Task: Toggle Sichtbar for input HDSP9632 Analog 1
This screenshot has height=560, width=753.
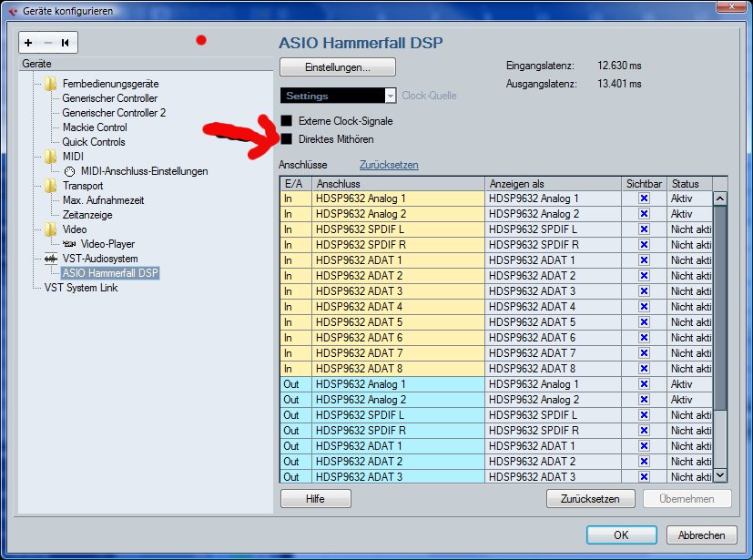Action: [644, 199]
